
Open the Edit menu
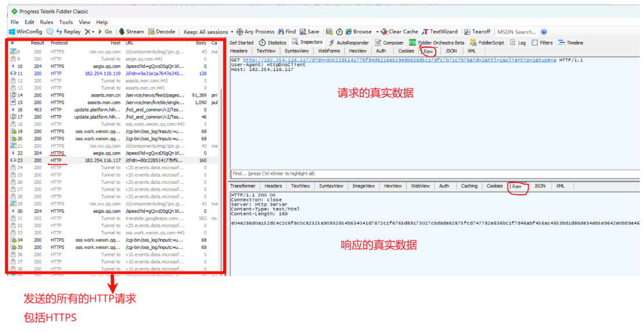pos(29,22)
